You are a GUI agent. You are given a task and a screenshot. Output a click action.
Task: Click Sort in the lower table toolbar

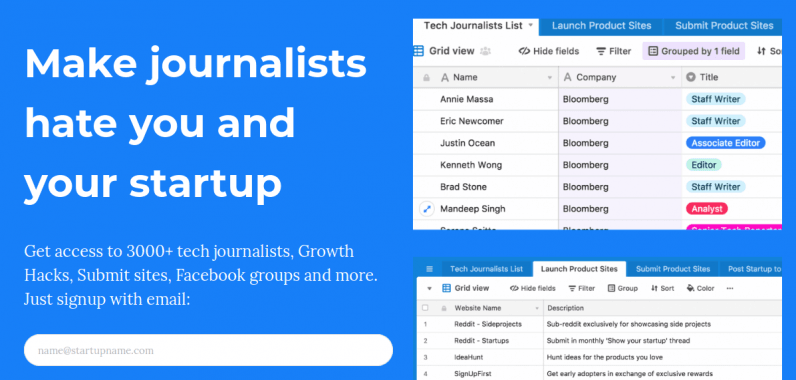tap(662, 288)
